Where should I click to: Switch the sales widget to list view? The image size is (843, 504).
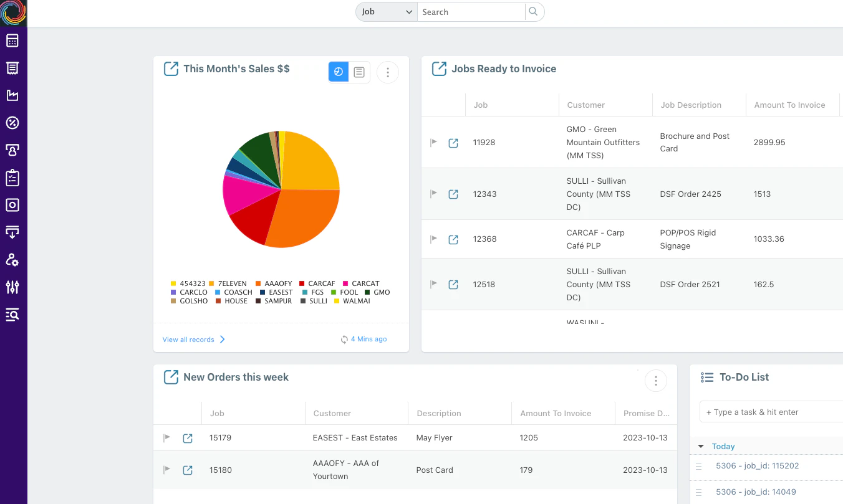click(359, 72)
